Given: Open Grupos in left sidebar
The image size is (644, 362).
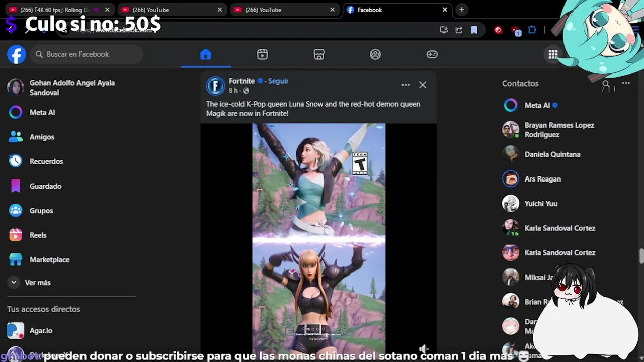Looking at the screenshot, I should pos(68,211).
